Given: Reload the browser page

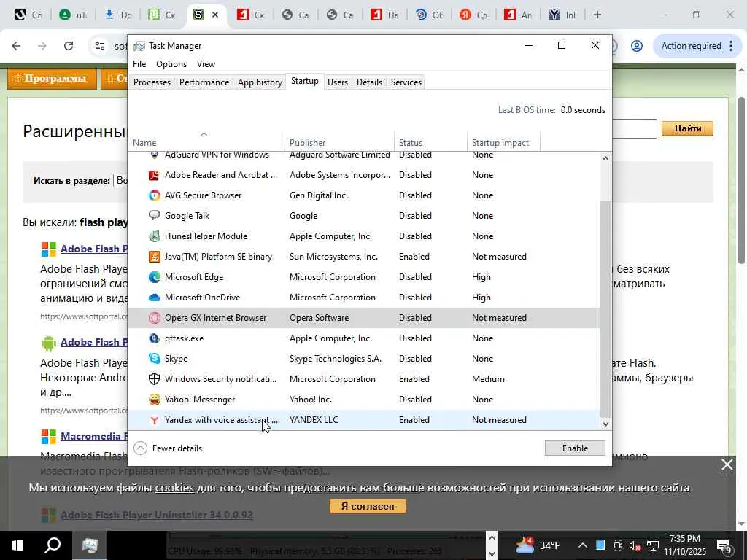Looking at the screenshot, I should (x=69, y=46).
